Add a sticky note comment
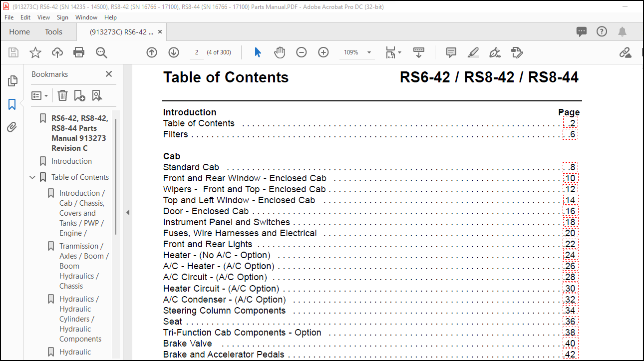 point(451,52)
